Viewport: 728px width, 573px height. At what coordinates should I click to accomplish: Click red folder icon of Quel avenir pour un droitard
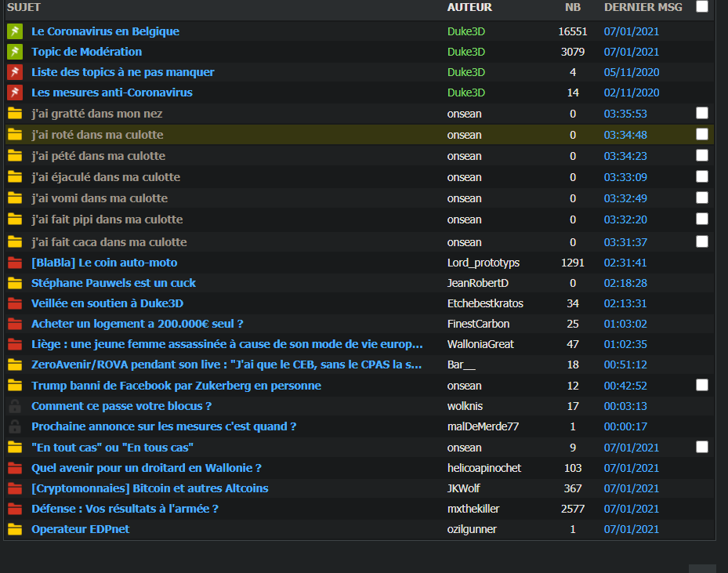[15, 468]
